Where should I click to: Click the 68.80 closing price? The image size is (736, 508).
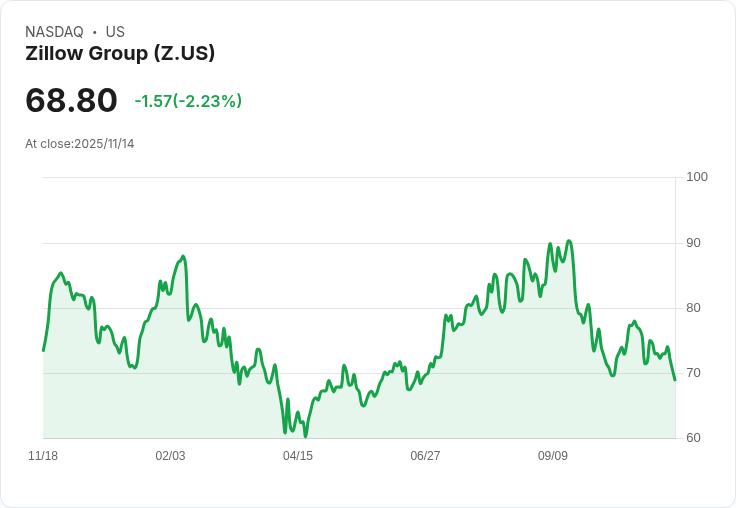[71, 100]
